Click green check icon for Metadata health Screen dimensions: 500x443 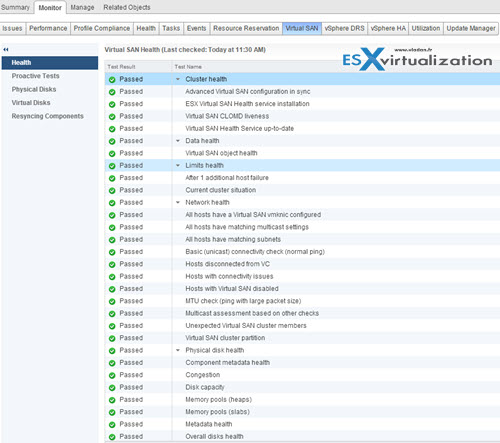(112, 425)
